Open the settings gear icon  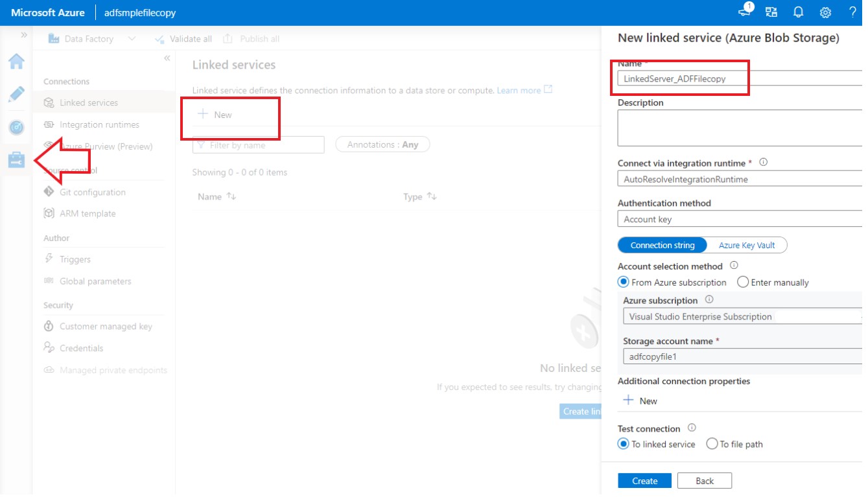(x=825, y=12)
